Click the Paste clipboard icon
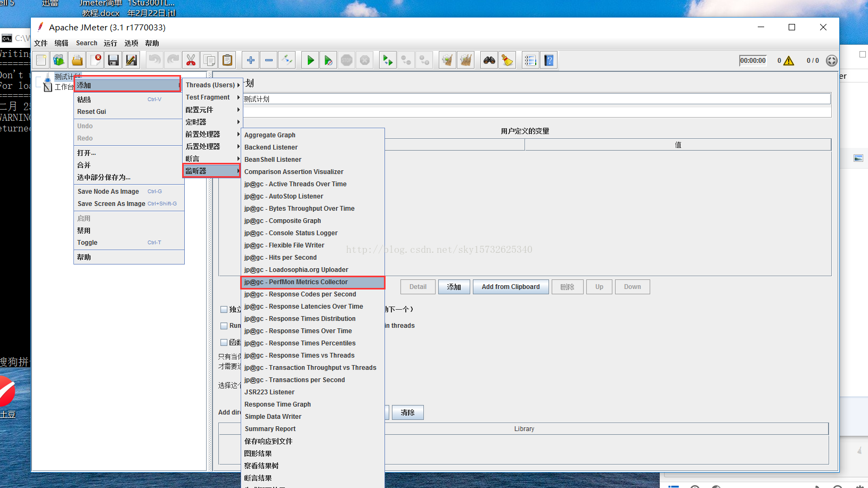The image size is (868, 488). click(227, 60)
